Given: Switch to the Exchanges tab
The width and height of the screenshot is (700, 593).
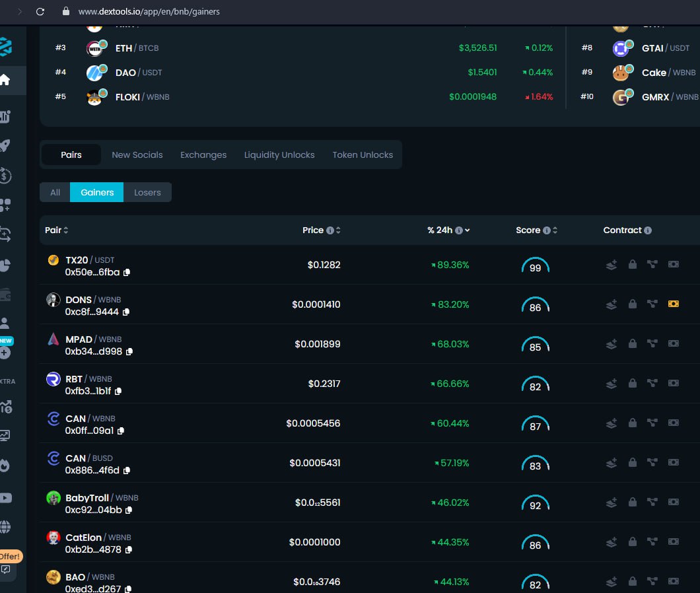Looking at the screenshot, I should [203, 155].
